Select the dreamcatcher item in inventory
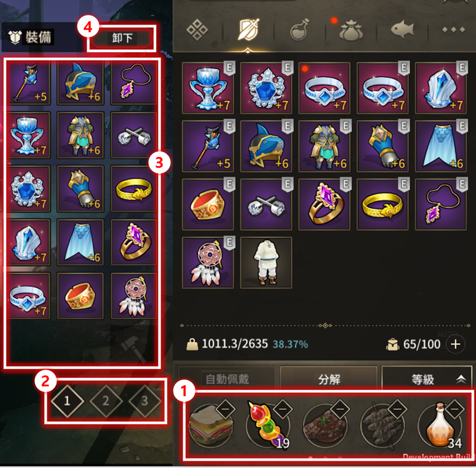The width and height of the screenshot is (476, 468). [208, 263]
